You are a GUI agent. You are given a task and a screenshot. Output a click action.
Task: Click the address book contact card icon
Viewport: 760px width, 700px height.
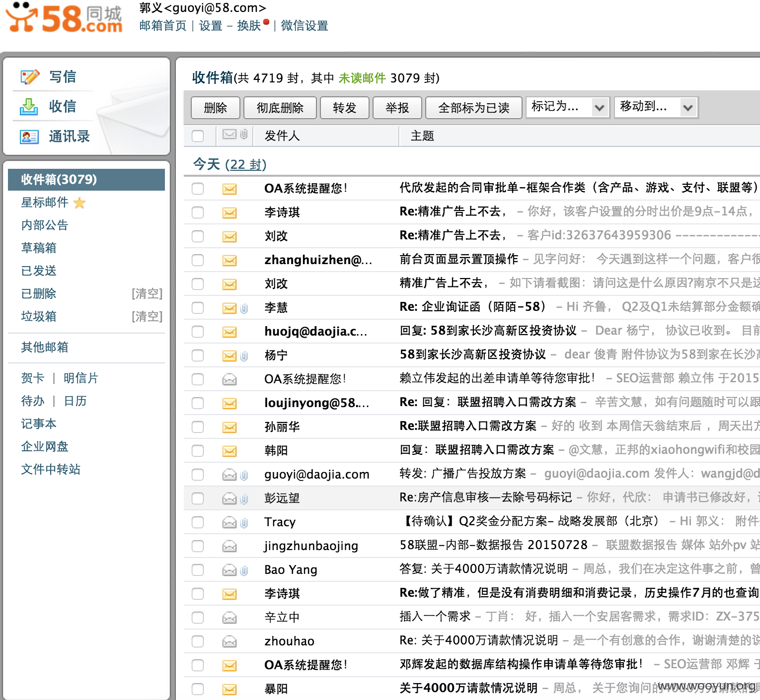tap(29, 137)
